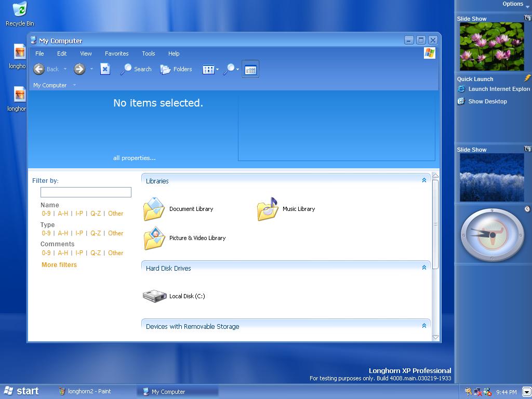The width and height of the screenshot is (532, 399).
Task: Click the Start button
Action: [21, 391]
